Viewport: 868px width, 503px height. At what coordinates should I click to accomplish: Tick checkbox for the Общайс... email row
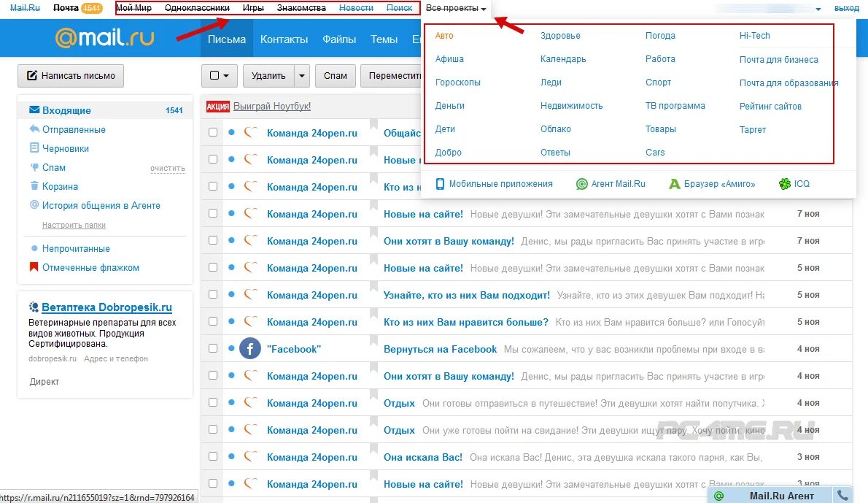(x=212, y=132)
